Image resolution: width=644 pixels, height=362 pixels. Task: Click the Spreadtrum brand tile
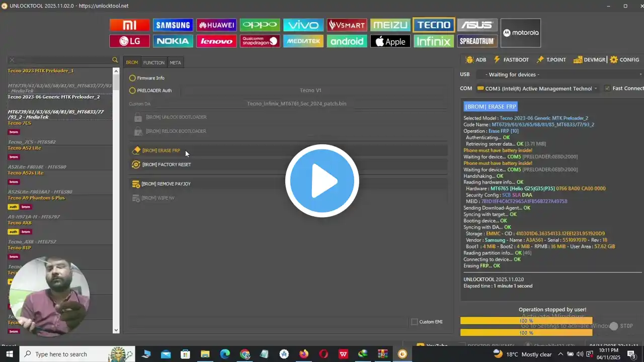(477, 41)
